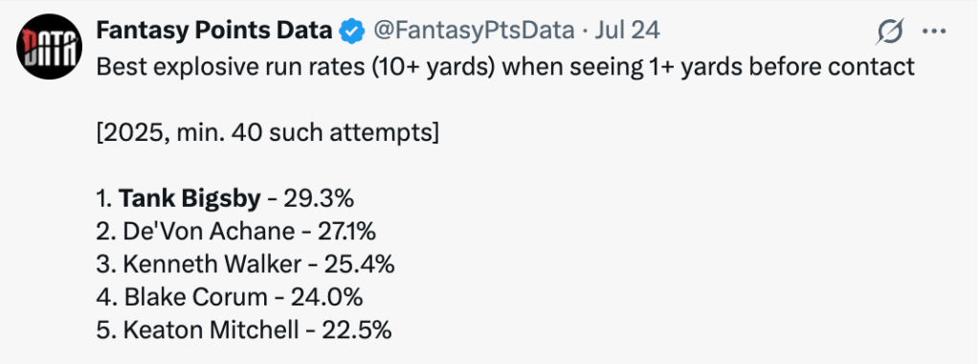
Task: Click the 27.1% rate for Achane
Action: pyautogui.click(x=342, y=232)
